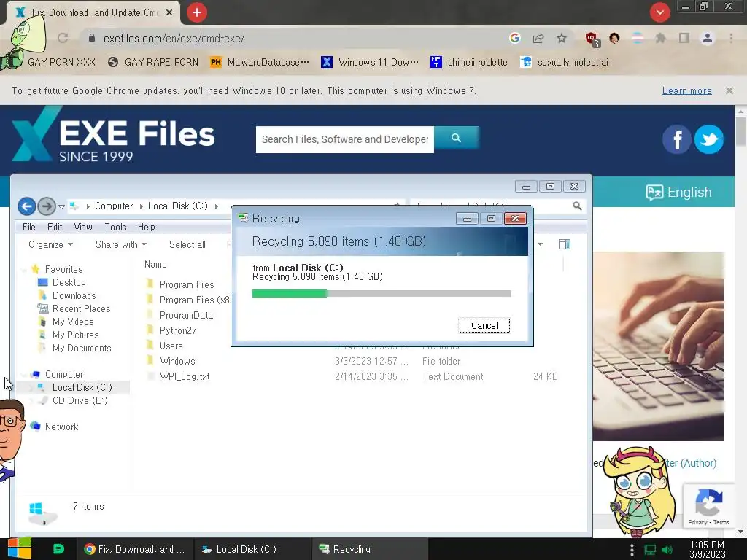Click the green recycling progress bar
The width and height of the screenshot is (747, 560).
[289, 293]
